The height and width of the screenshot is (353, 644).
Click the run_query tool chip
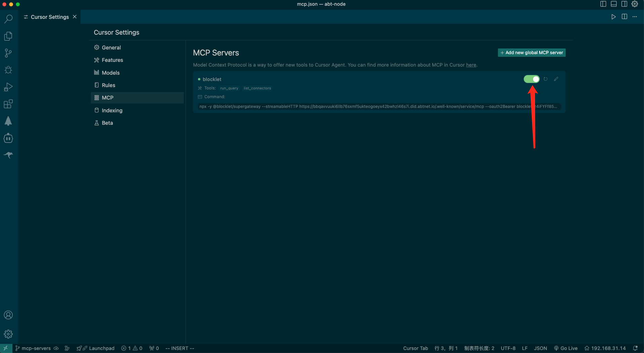click(229, 88)
